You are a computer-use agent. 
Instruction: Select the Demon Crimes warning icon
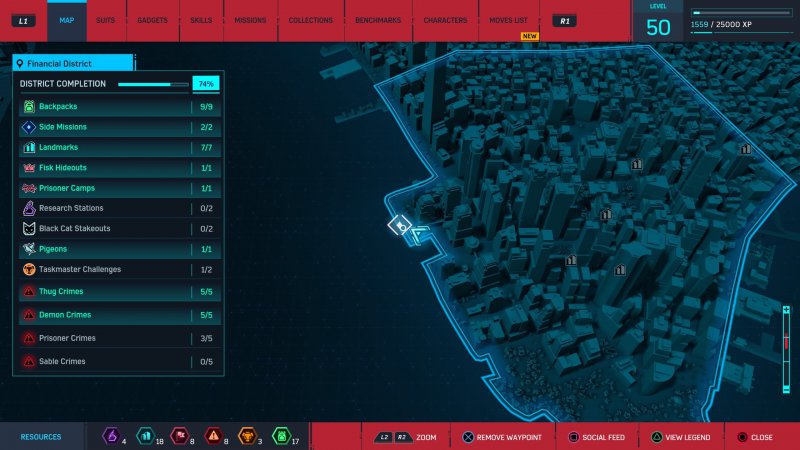[29, 315]
